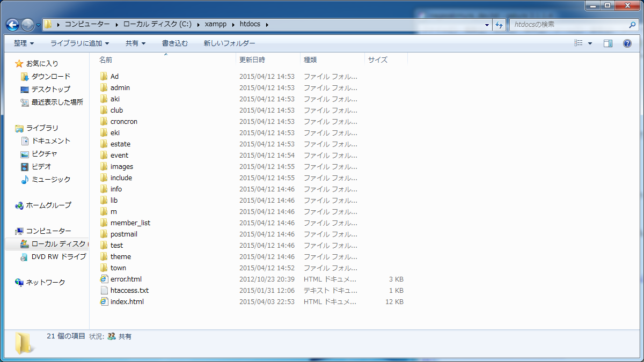The height and width of the screenshot is (362, 644).
Task: Click the change view icon
Action: [x=579, y=43]
